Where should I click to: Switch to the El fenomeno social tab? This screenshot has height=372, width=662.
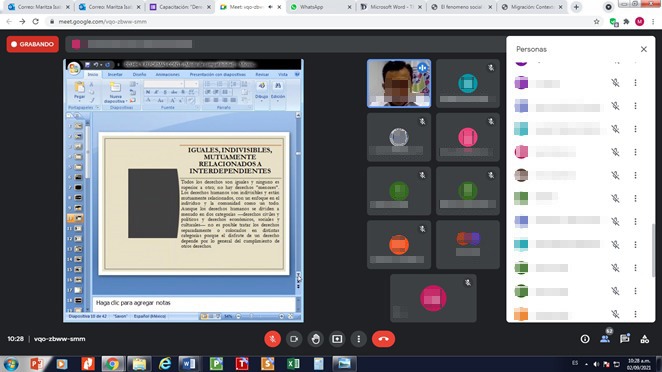coord(461,7)
